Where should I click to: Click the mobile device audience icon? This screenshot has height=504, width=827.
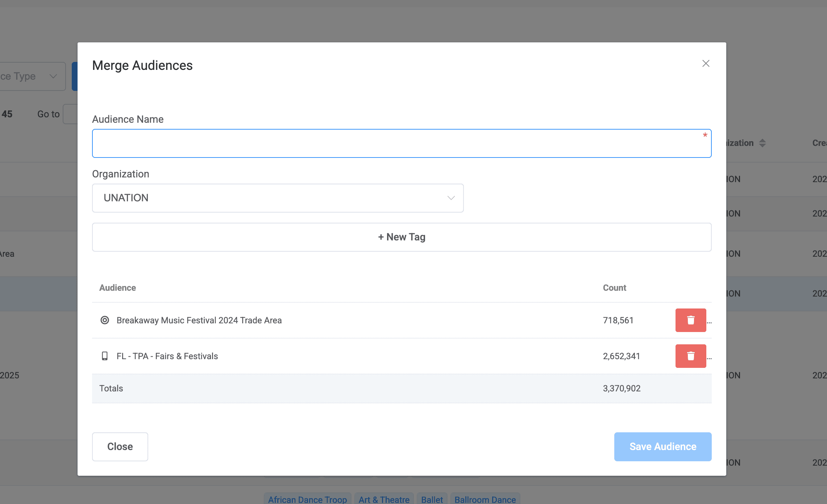pos(105,356)
